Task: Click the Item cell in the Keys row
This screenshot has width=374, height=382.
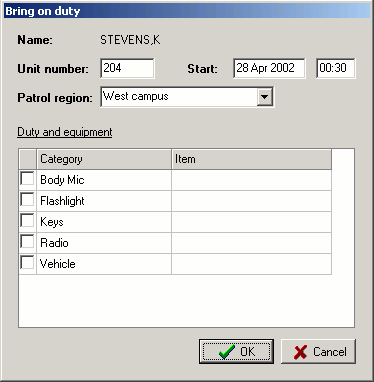Action: coord(252,222)
